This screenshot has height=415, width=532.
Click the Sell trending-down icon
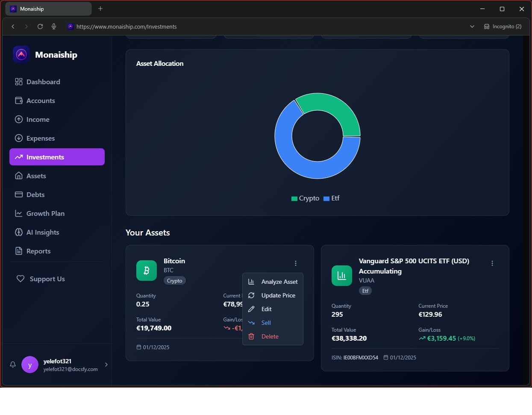(x=251, y=323)
